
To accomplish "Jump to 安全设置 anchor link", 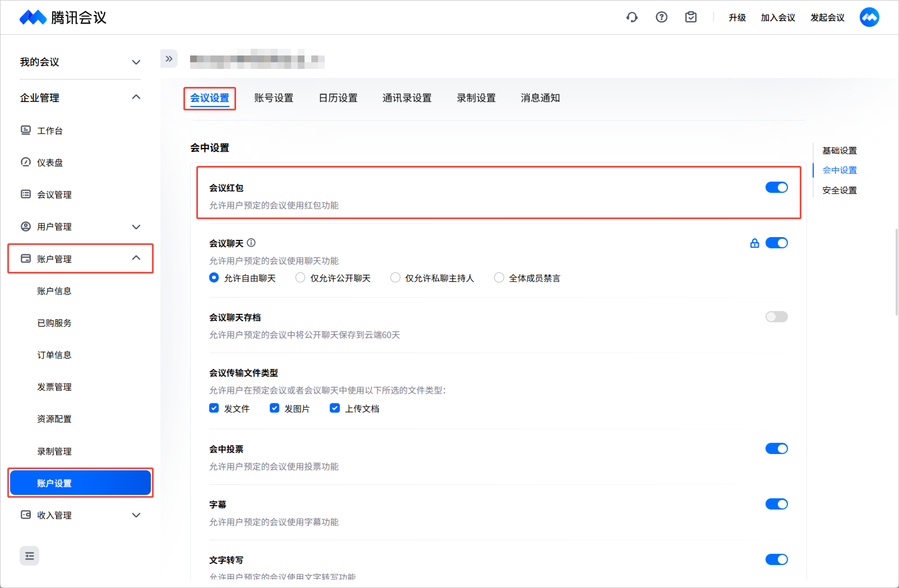I will [x=839, y=190].
